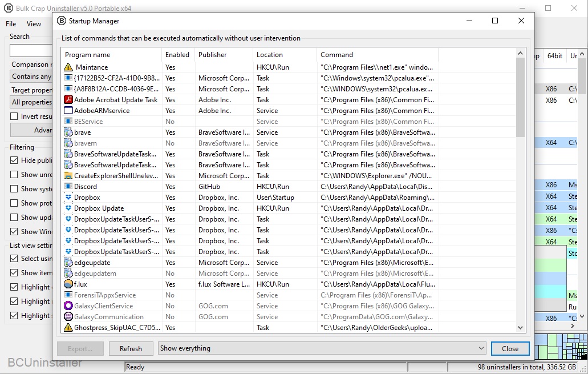Uncheck the Show Win... filtering checkbox
588x374 pixels.
point(14,232)
